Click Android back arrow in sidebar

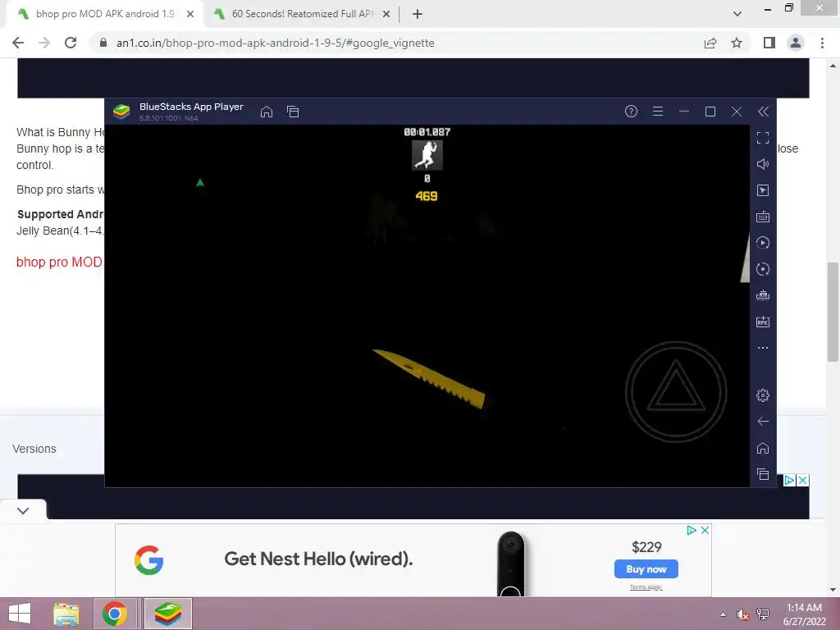click(763, 422)
